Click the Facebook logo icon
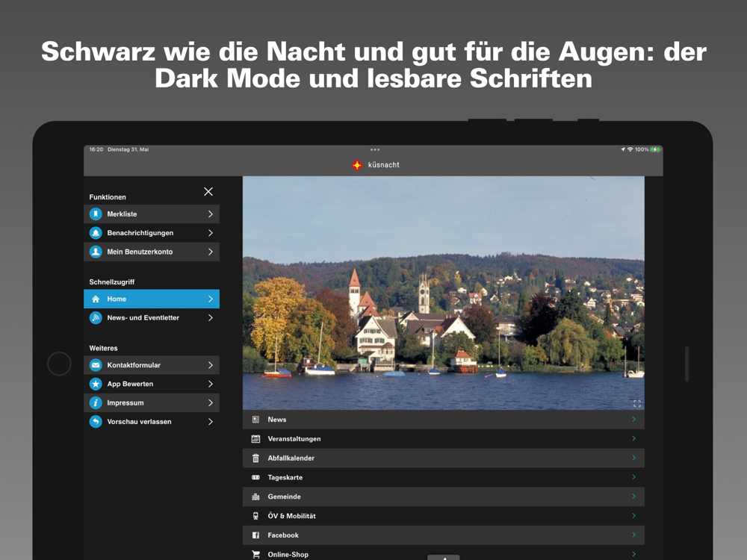The width and height of the screenshot is (747, 560). coord(255,535)
